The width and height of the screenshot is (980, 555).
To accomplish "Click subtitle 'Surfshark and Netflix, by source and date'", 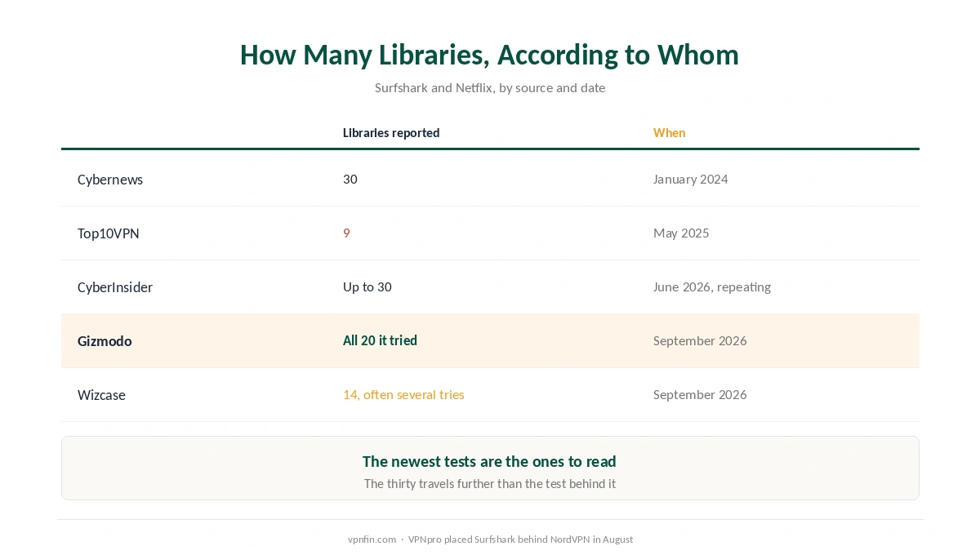I will coord(490,87).
